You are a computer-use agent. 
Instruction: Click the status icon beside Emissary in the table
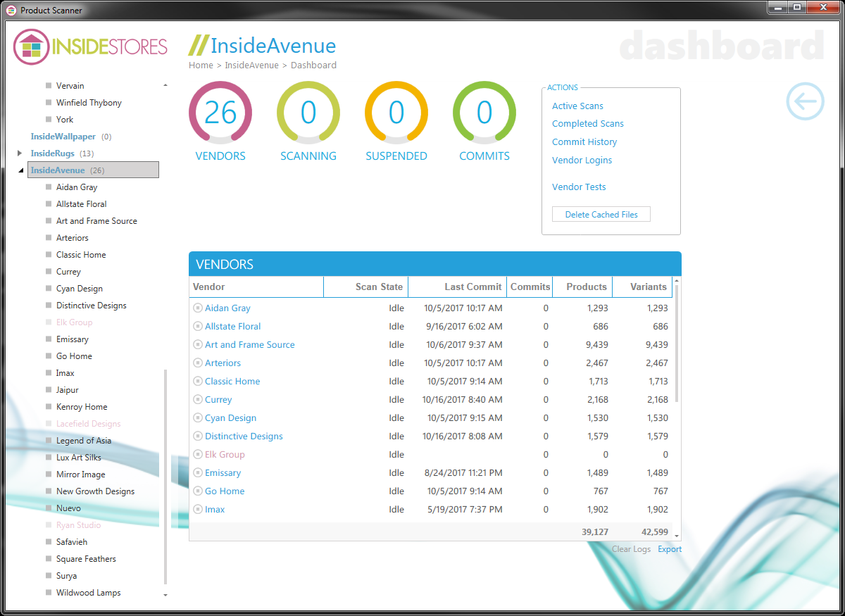pos(198,473)
